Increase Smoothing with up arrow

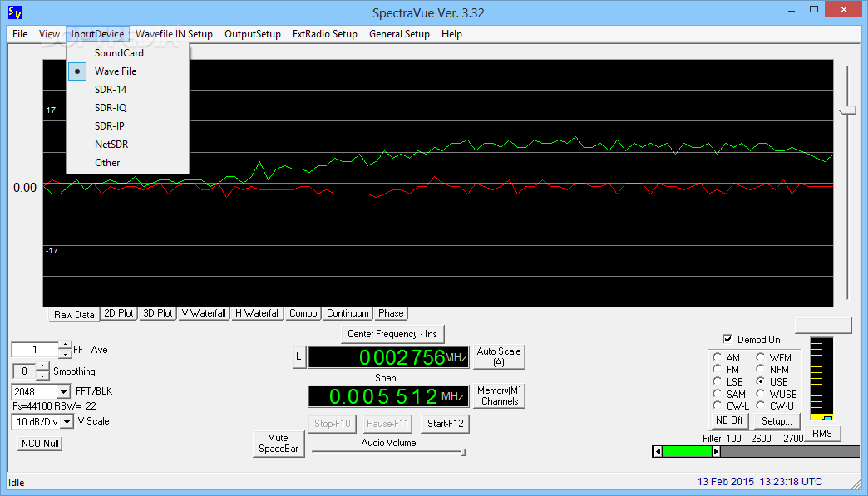click(x=42, y=366)
